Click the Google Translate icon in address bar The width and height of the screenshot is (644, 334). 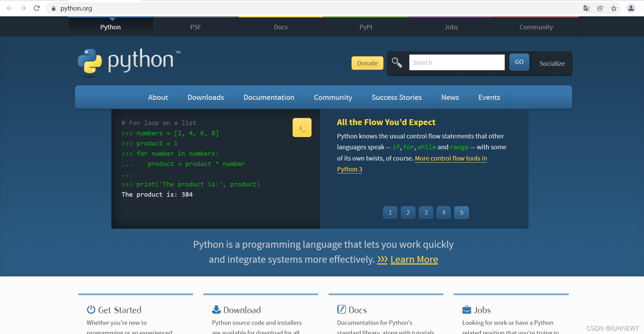[x=586, y=8]
